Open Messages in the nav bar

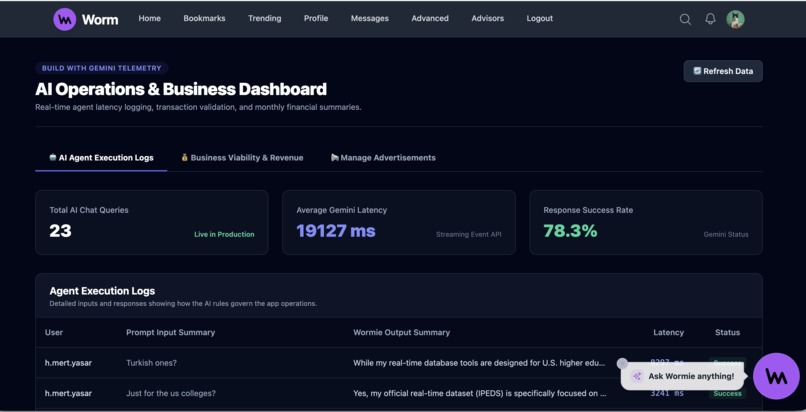tap(370, 18)
